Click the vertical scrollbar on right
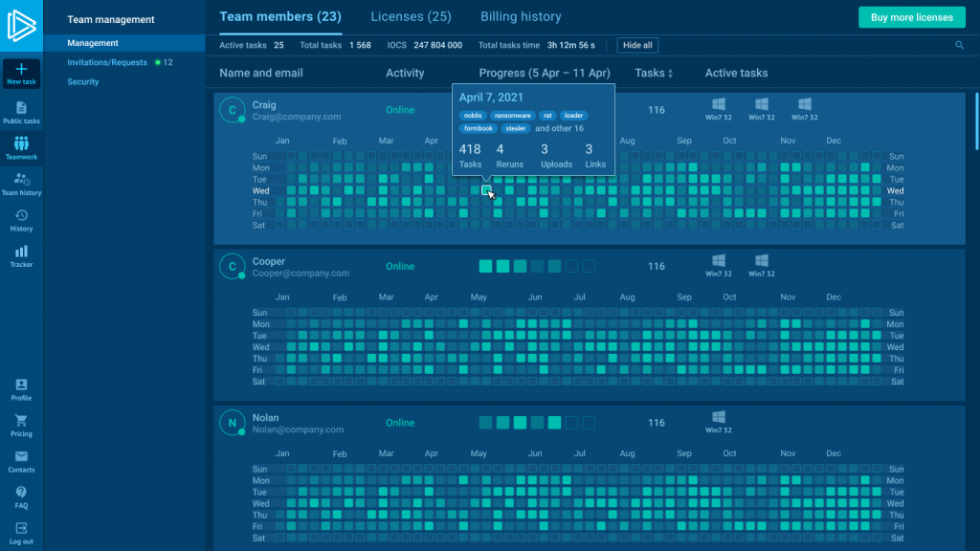This screenshot has height=551, width=980. point(976,120)
